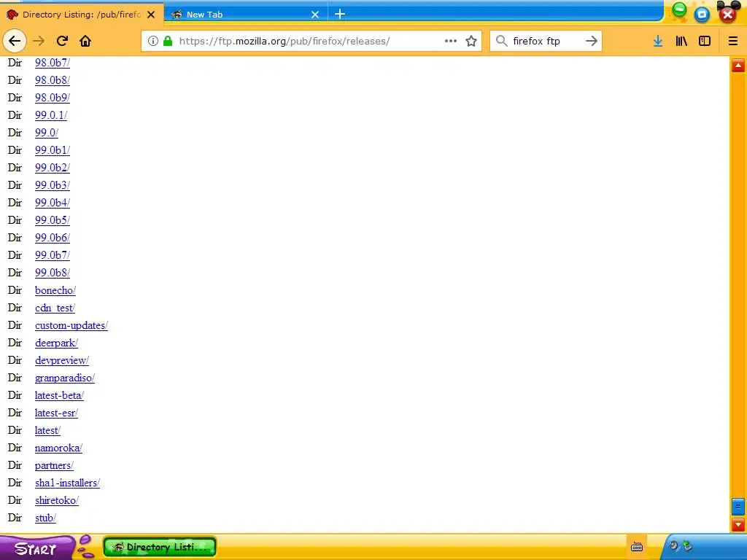Open the library bookmarks menu

pyautogui.click(x=681, y=41)
